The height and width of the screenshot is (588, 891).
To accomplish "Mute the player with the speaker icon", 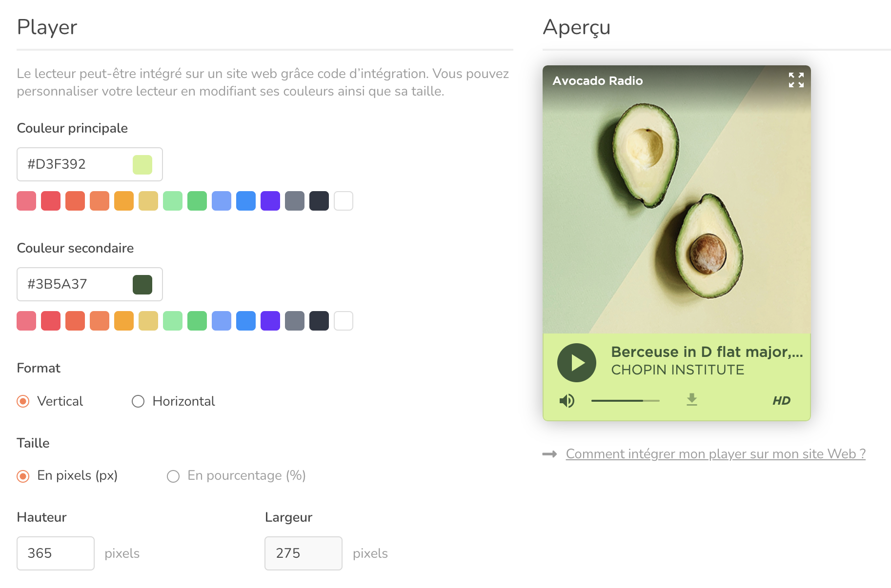I will (567, 401).
